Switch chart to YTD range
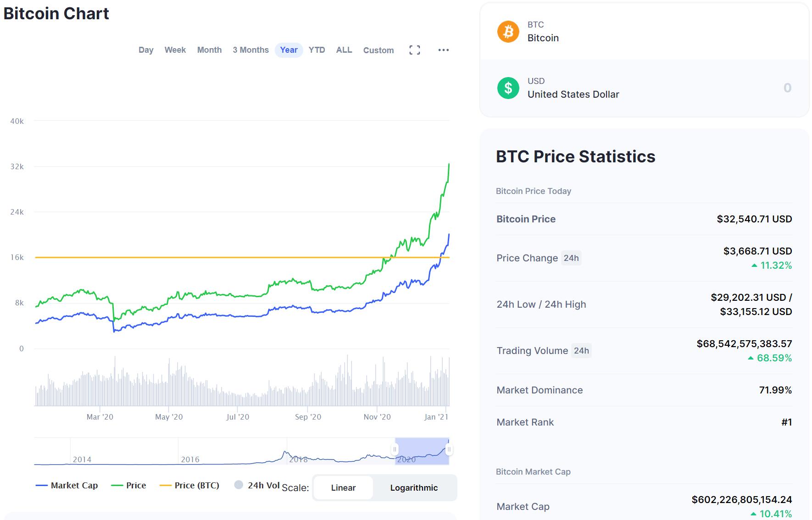 [317, 50]
